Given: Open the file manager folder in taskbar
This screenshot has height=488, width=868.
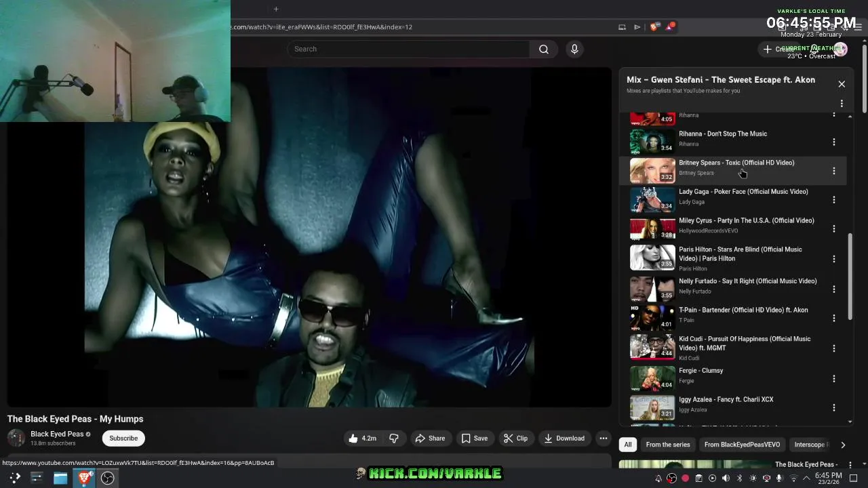Looking at the screenshot, I should click(60, 478).
